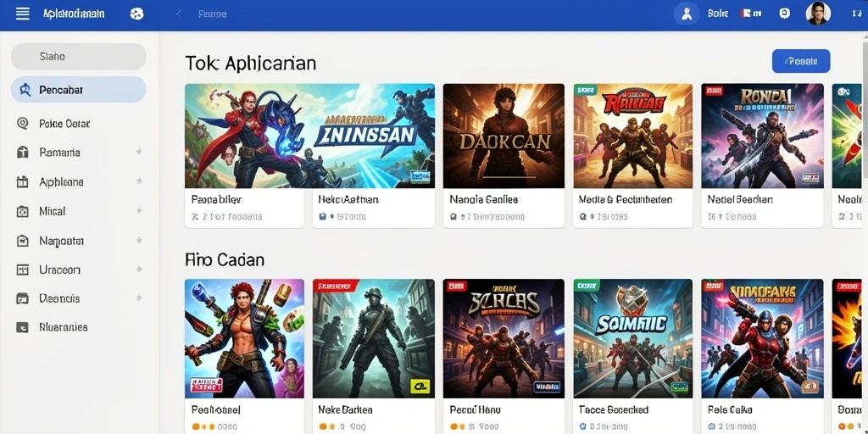868x434 pixels.
Task: Open Uraceon in sidebar
Action: [x=60, y=270]
